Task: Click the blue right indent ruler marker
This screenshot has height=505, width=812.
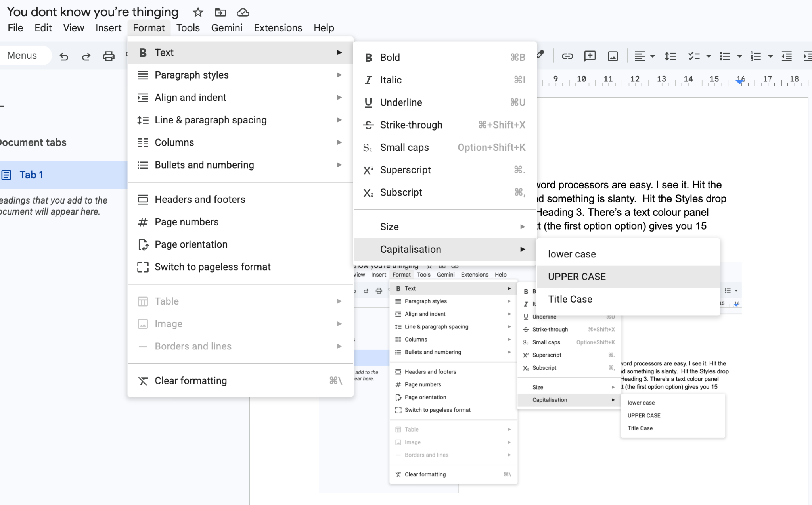Action: click(x=740, y=81)
